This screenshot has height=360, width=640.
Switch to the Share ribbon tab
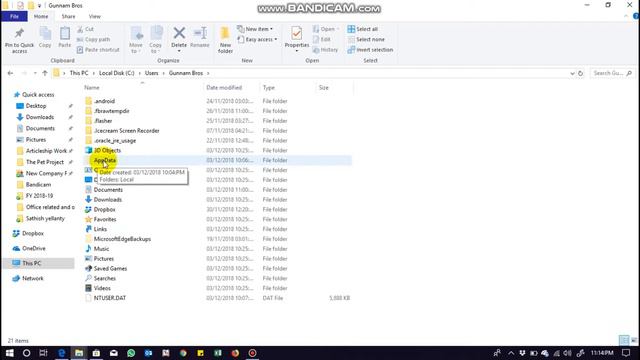click(68, 16)
